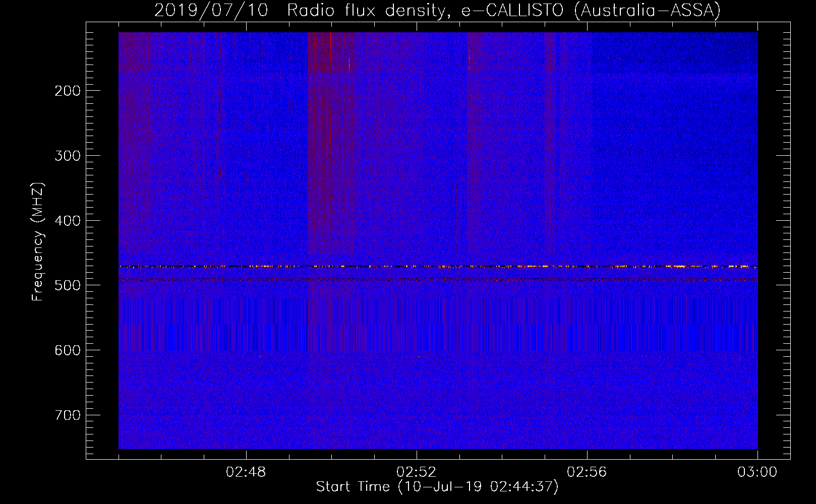Image resolution: width=816 pixels, height=504 pixels.
Task: Click the 'Frequency (MHZ)' axis label
Action: coord(38,241)
